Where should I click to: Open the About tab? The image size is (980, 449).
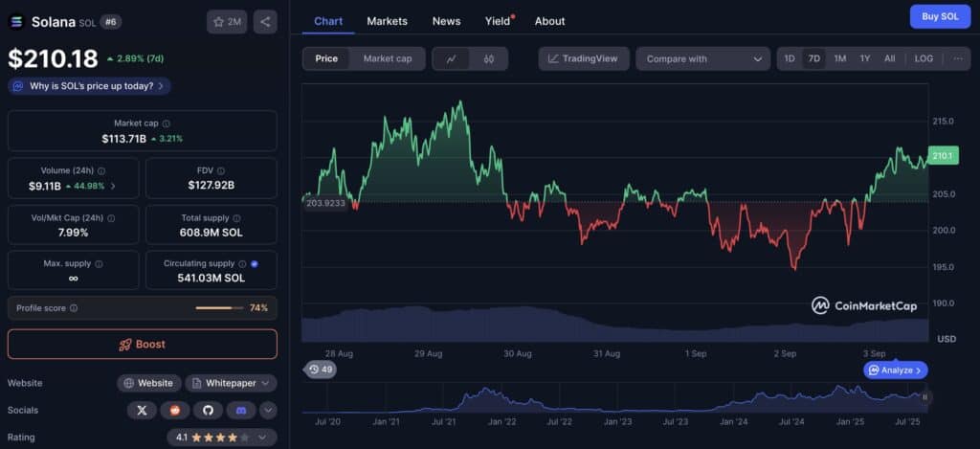point(549,21)
